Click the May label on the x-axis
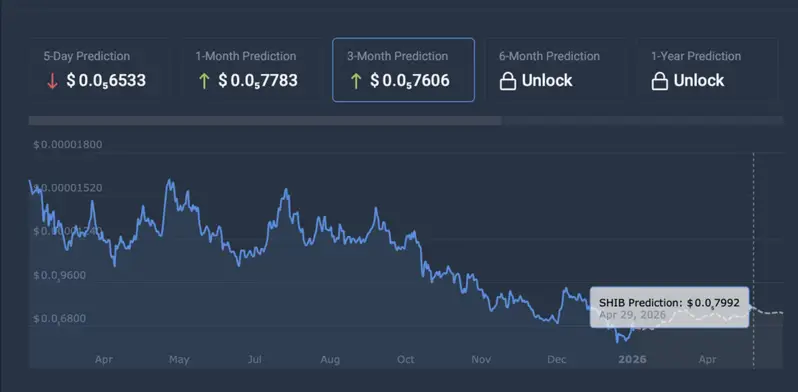Viewport: 798px width, 392px height. click(x=179, y=359)
